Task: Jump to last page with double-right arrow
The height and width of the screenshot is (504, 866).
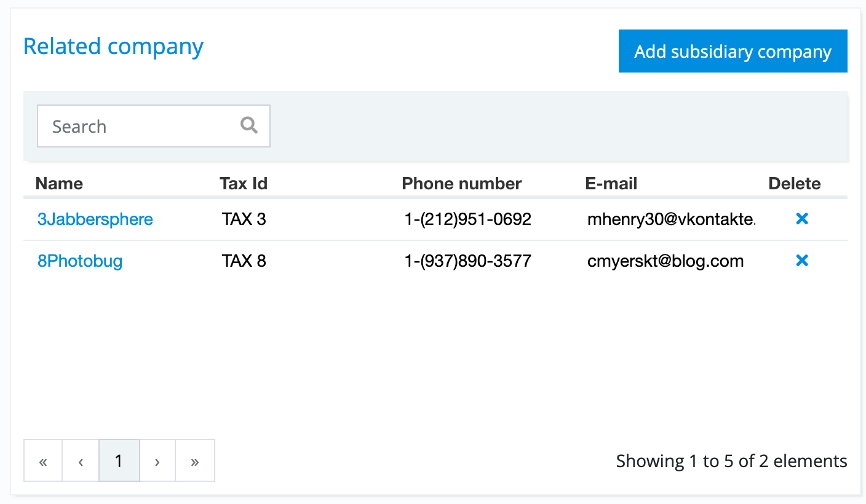Action: click(x=195, y=461)
